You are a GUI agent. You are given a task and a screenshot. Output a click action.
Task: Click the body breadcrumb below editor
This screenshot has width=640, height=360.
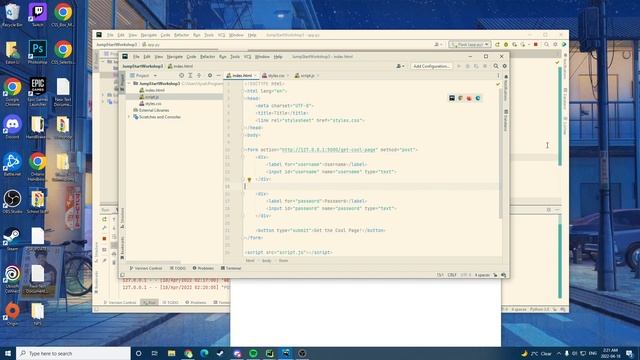[267, 260]
